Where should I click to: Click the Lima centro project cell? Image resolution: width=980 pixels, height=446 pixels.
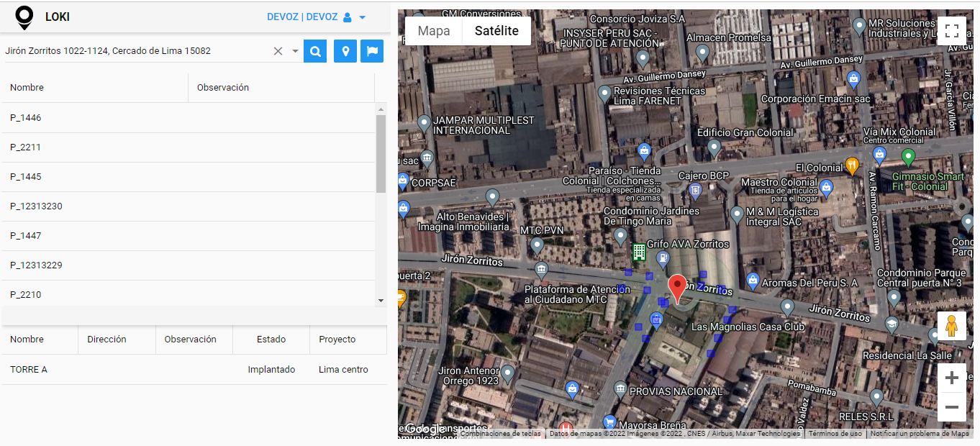343,370
